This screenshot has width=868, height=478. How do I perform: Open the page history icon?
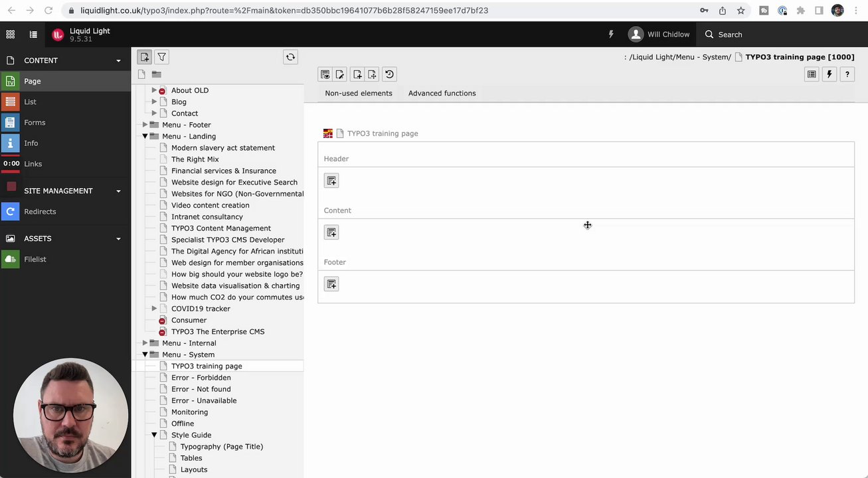(x=389, y=74)
